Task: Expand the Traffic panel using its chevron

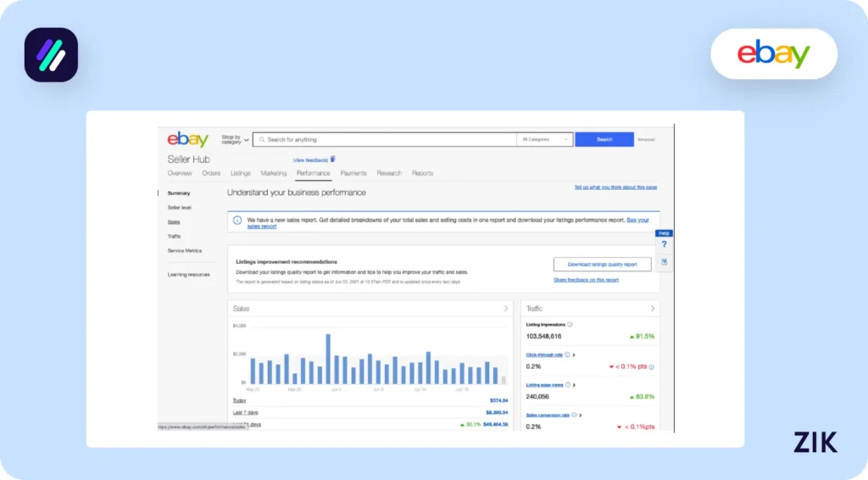Action: (652, 309)
